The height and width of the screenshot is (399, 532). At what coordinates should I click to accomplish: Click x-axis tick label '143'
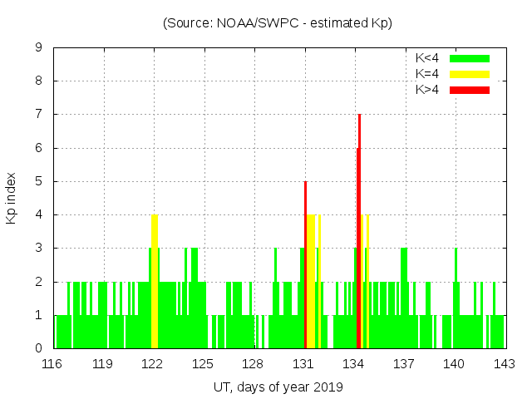click(504, 363)
